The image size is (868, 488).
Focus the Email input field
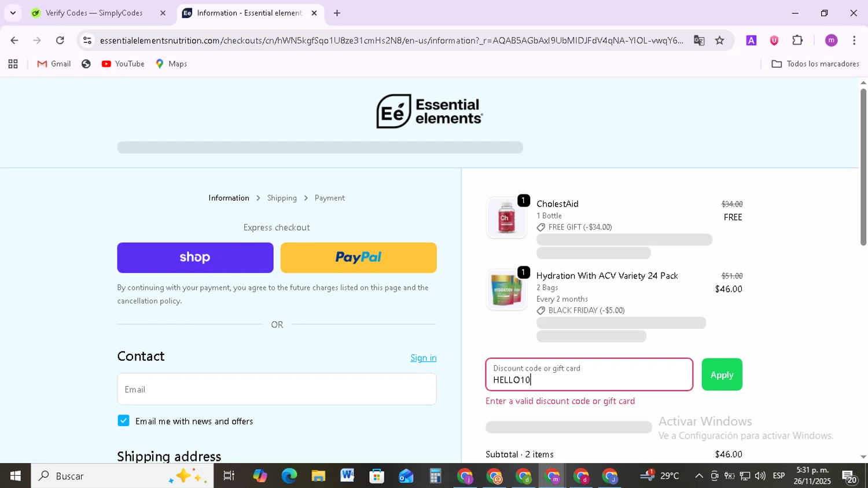point(277,389)
